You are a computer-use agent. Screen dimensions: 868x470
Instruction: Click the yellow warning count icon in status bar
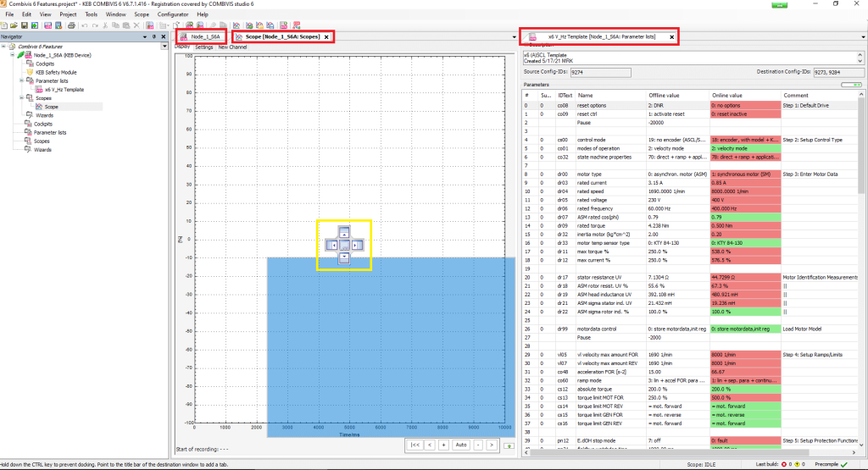pos(797,464)
